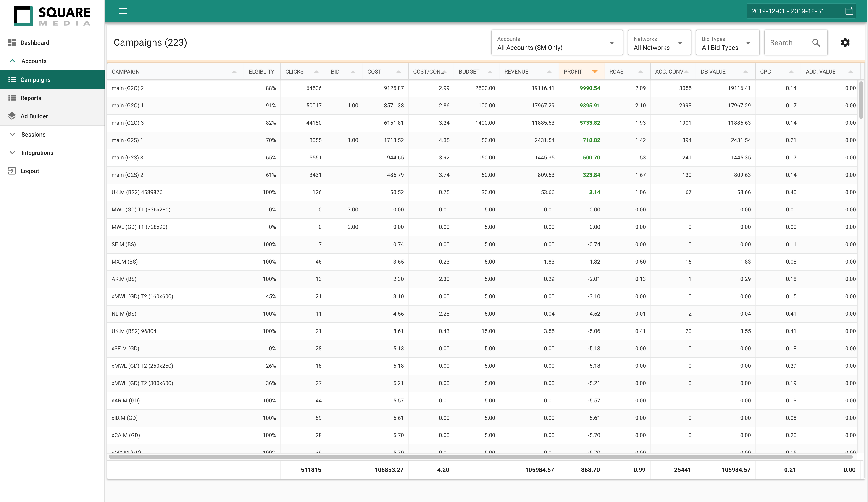868x502 pixels.
Task: Select Campaigns in the sidebar
Action: (x=35, y=79)
